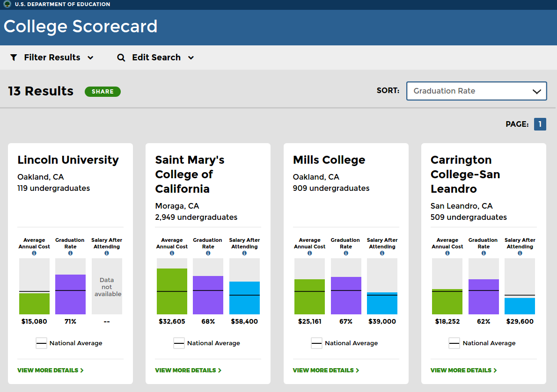Open info icon for Carrington College Salary After Attending
This screenshot has height=392, width=557.
coord(520,253)
